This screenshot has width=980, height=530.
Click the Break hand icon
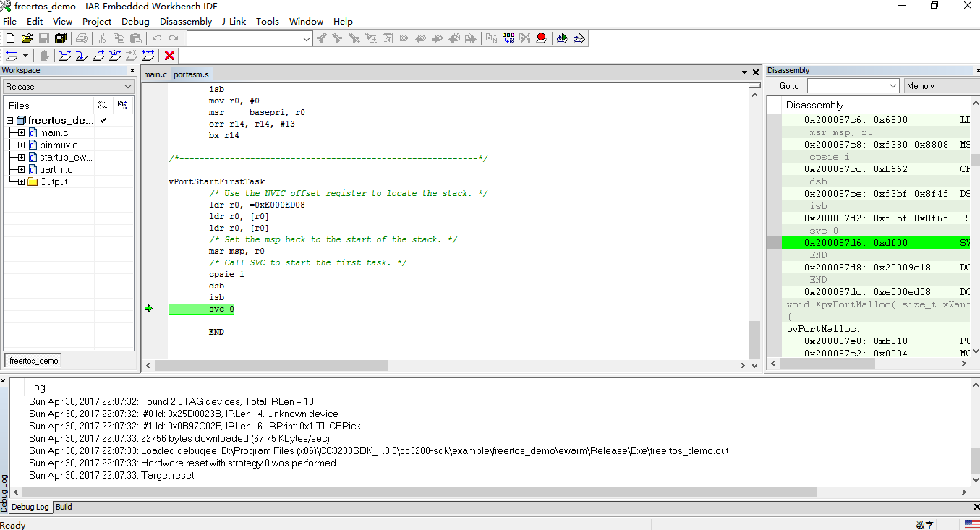point(44,56)
